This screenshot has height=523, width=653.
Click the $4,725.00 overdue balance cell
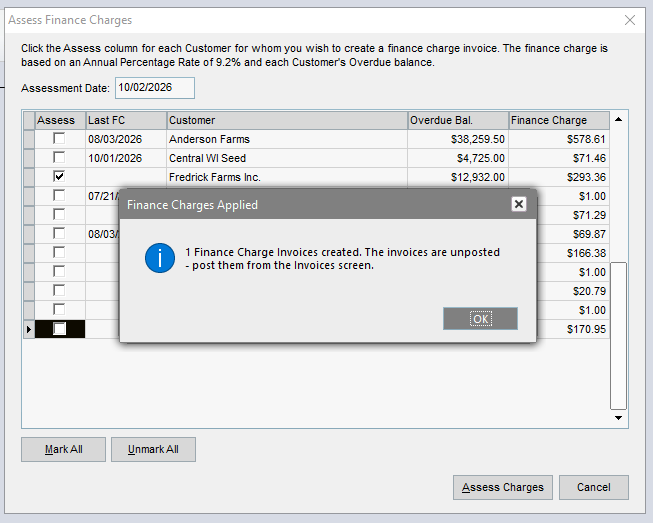point(458,158)
